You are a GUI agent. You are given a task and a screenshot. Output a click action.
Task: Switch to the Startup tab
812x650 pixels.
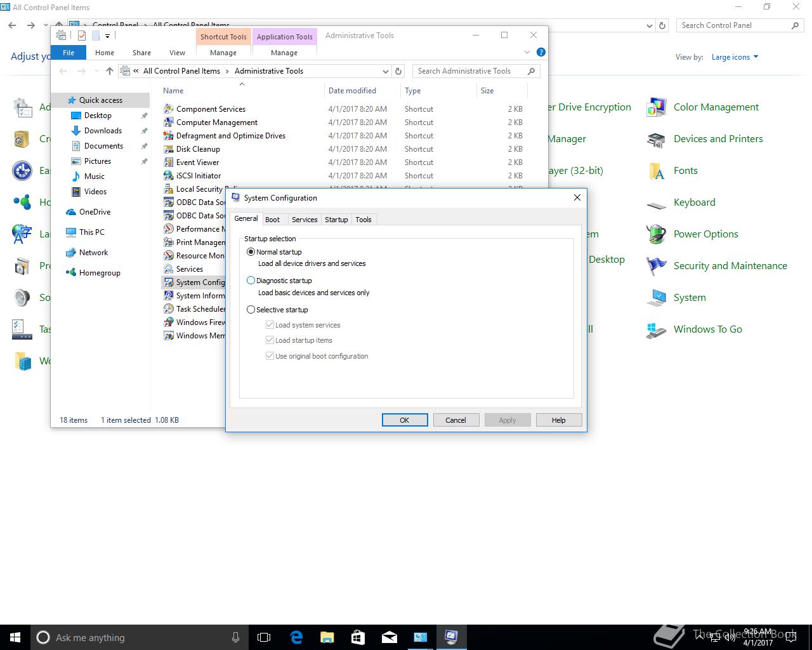click(336, 220)
